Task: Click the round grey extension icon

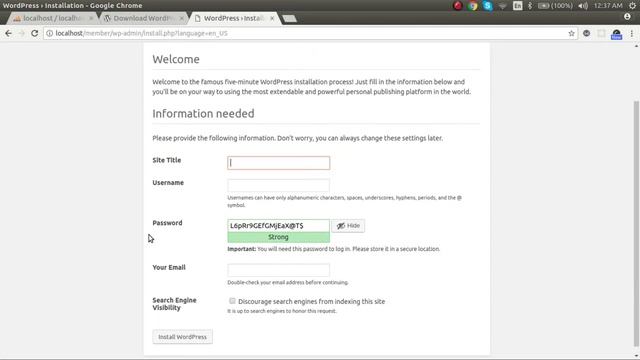Action: [x=587, y=33]
